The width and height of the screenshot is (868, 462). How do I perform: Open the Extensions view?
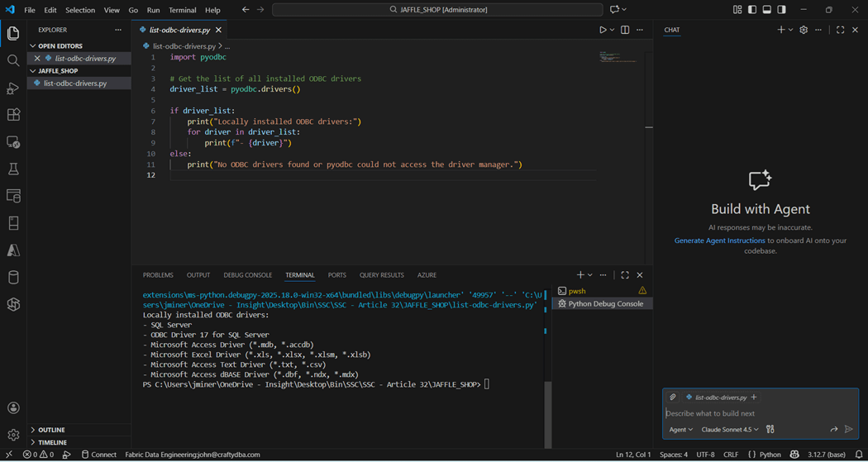coord(13,115)
